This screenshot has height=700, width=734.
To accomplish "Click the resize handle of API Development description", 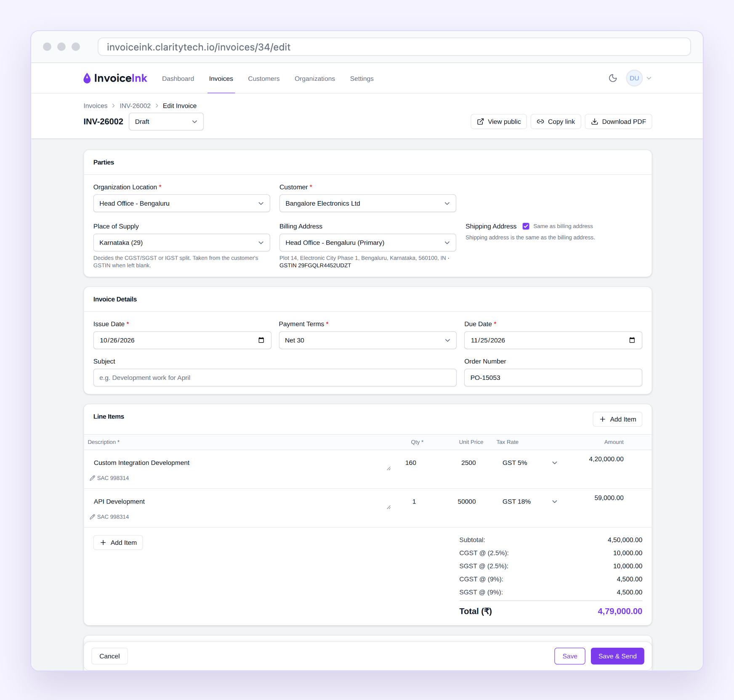I will coord(389,507).
